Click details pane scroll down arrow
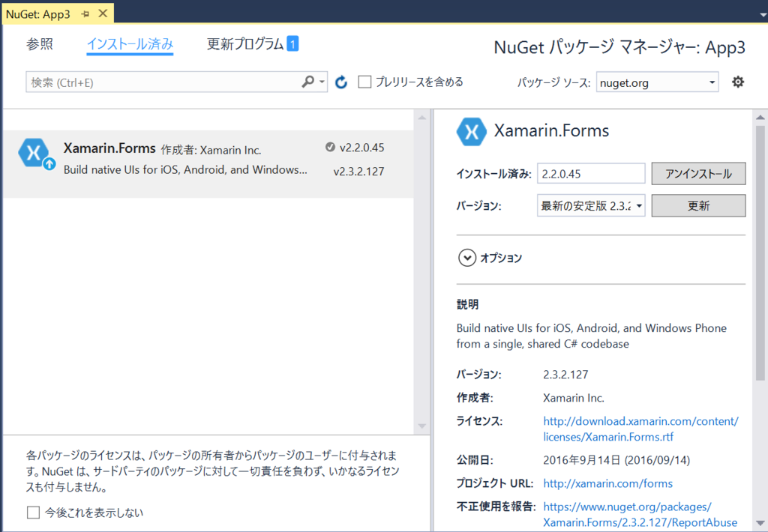The image size is (768, 532). pos(760,523)
